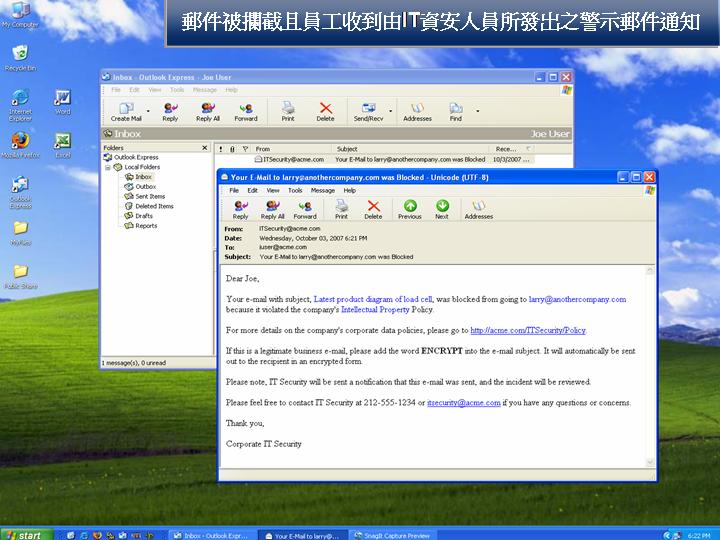This screenshot has height=540, width=720.
Task: Sort by priority column header
Action: (221, 149)
